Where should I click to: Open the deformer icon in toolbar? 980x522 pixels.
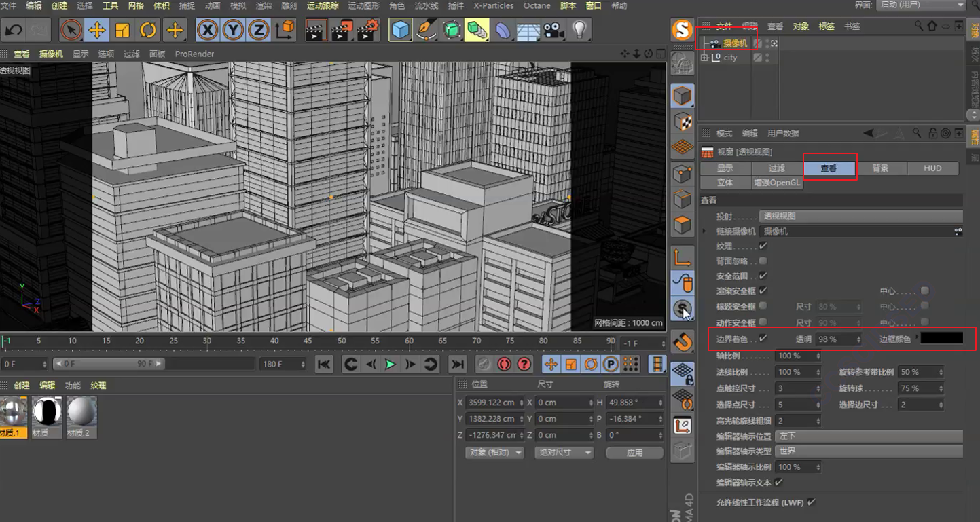503,31
